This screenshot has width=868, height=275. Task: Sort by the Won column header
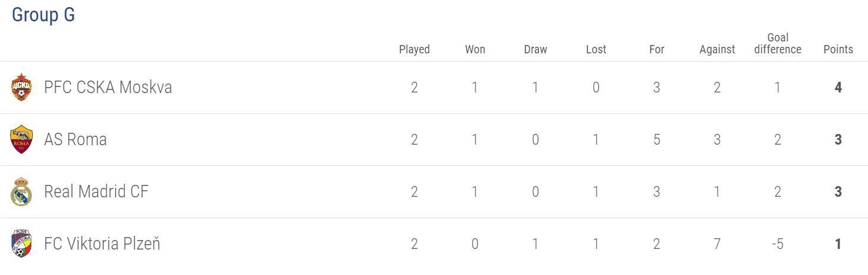click(475, 49)
